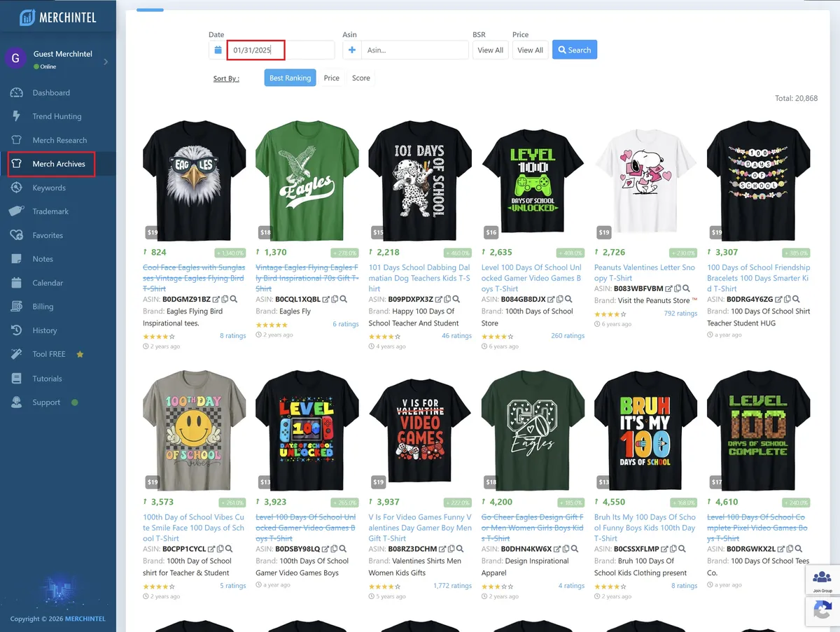Image resolution: width=840 pixels, height=632 pixels.
Task: Sort results by Score
Action: [361, 78]
